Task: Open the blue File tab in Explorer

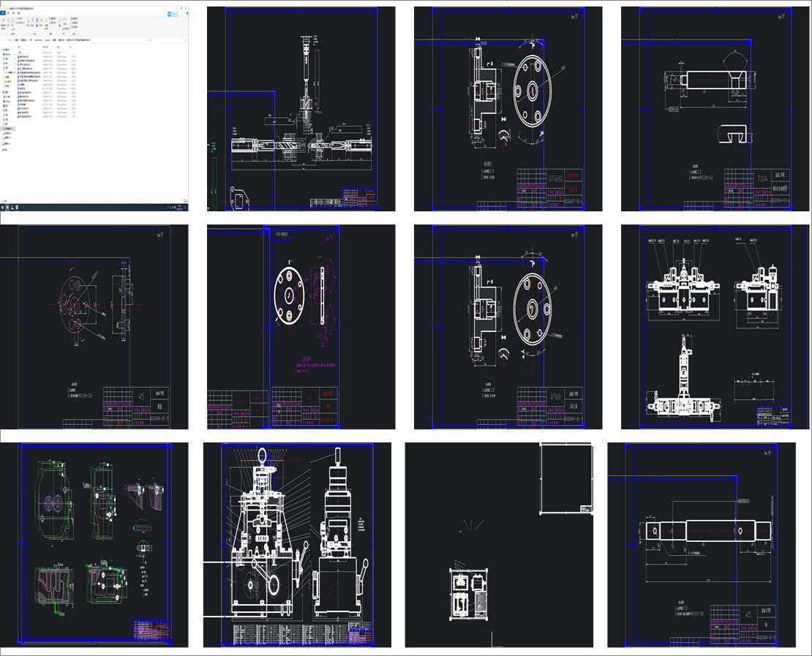Action: 4,13
